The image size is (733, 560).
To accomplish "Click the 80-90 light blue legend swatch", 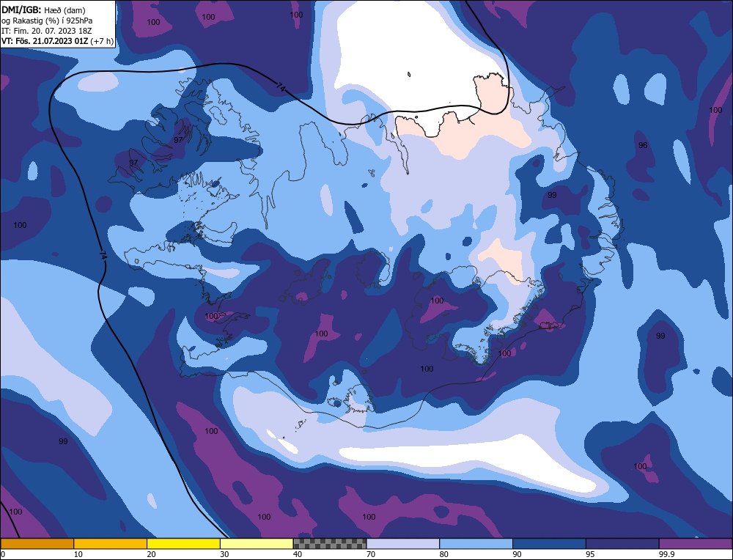I will click(476, 543).
